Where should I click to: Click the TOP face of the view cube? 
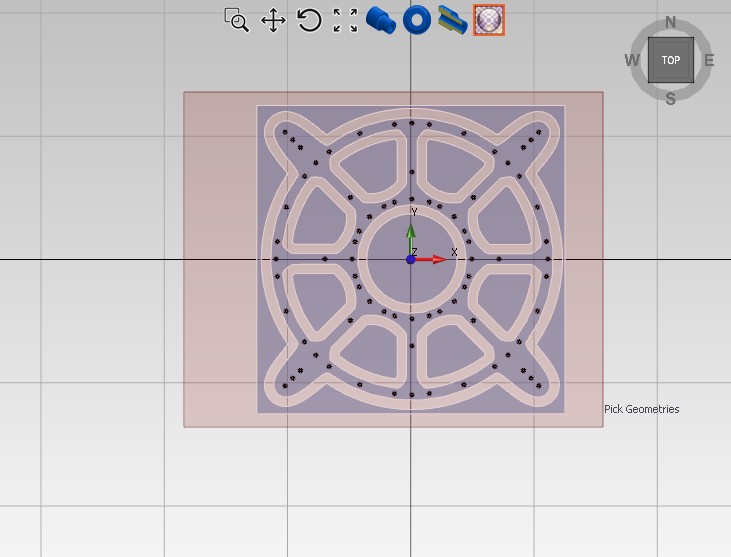tap(671, 60)
